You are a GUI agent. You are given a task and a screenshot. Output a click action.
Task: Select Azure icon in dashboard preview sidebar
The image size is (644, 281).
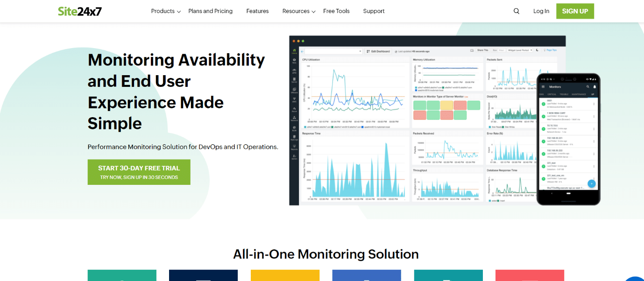(294, 110)
